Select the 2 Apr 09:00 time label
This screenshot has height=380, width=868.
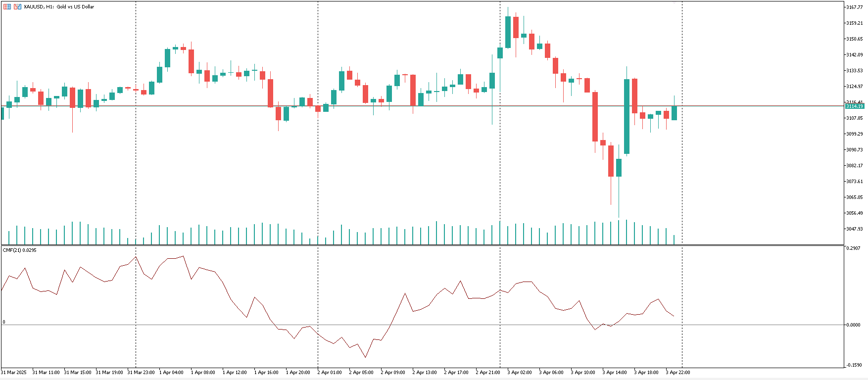(393, 373)
